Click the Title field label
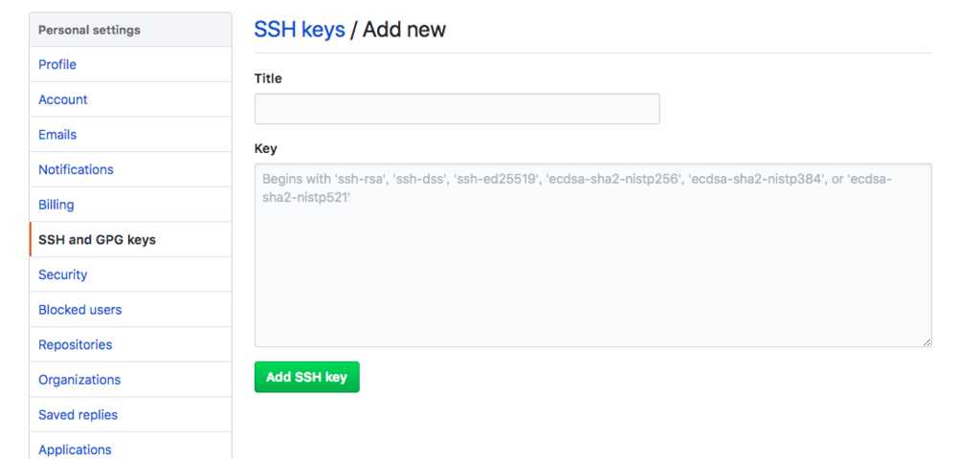Viewport: 980px width, 459px height. pos(268,78)
